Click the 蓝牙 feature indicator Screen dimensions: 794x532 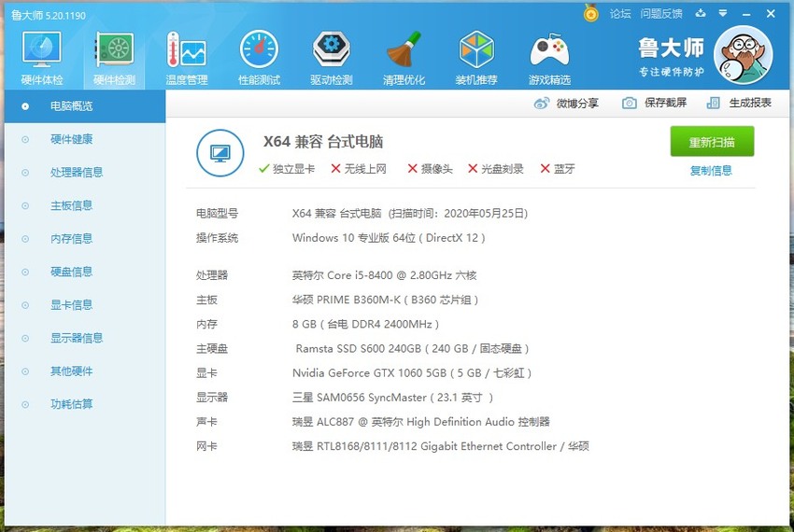pos(558,169)
